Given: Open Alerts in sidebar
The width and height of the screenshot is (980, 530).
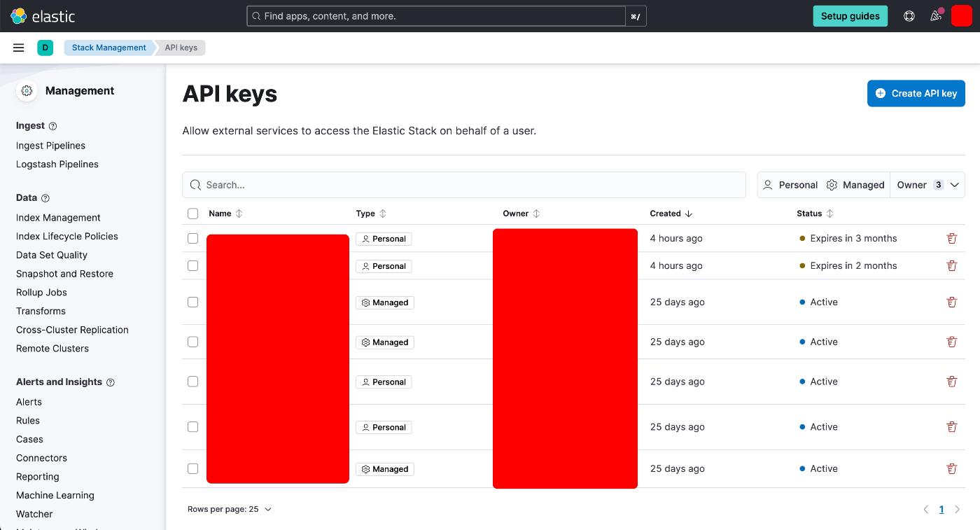Looking at the screenshot, I should coord(29,402).
